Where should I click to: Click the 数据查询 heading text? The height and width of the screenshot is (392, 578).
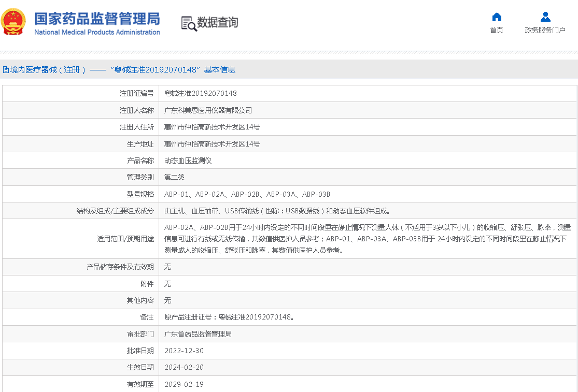tap(218, 22)
